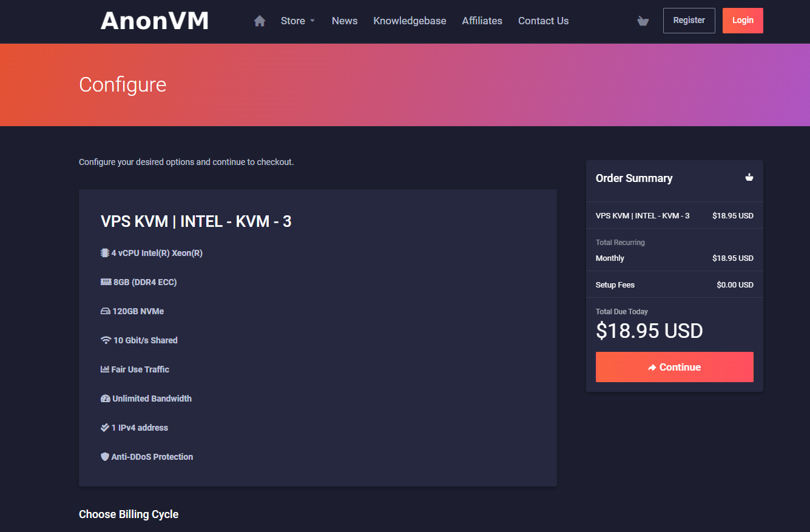Click the Register button
Viewport: 810px width, 532px height.
tap(689, 20)
